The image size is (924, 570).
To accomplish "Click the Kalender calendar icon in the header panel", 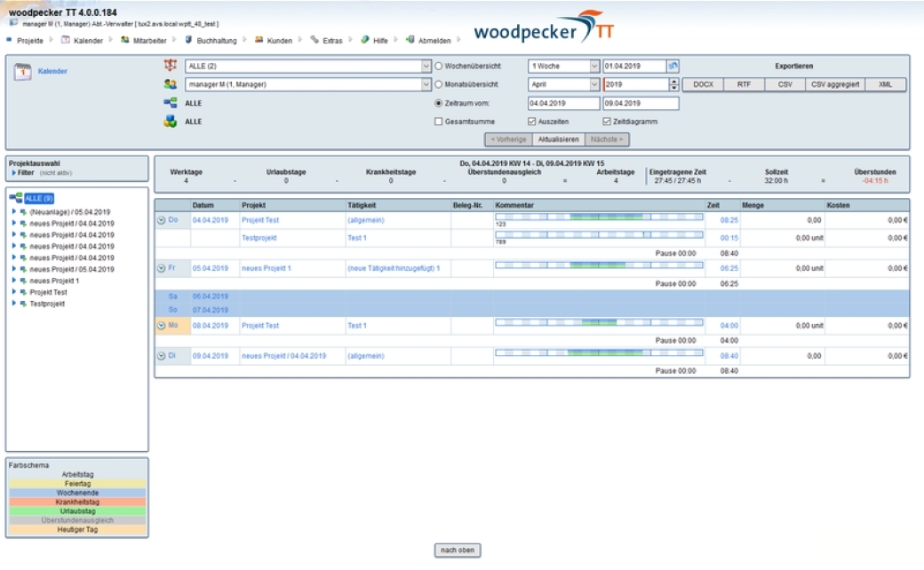I will point(22,72).
